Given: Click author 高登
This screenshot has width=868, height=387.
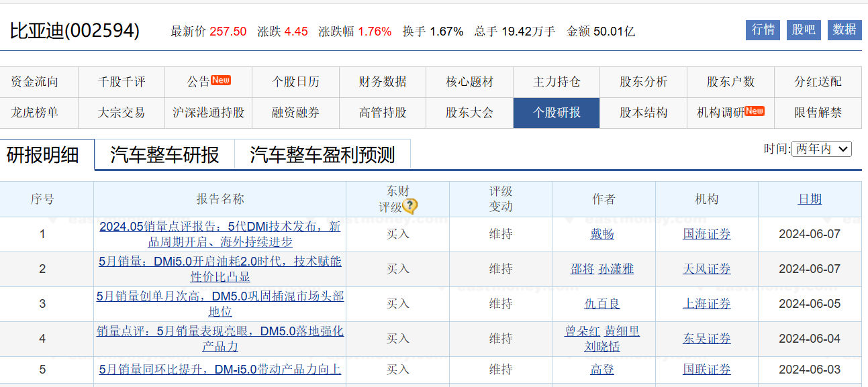Looking at the screenshot, I should pos(602,370).
